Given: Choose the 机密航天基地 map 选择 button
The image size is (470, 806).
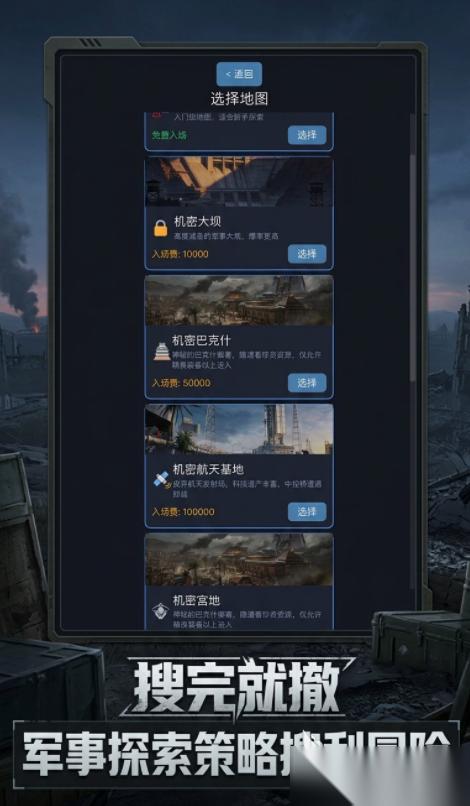Looking at the screenshot, I should click(x=307, y=512).
